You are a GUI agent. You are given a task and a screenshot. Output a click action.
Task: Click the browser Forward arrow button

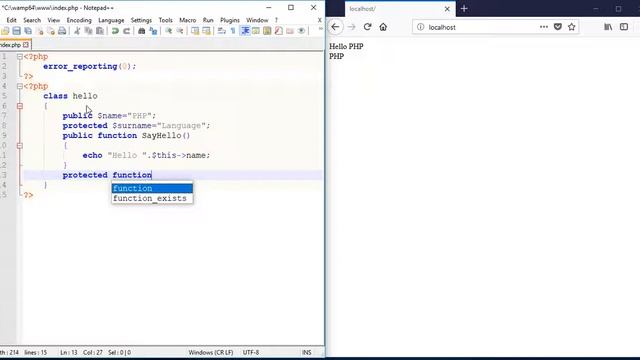pos(351,27)
